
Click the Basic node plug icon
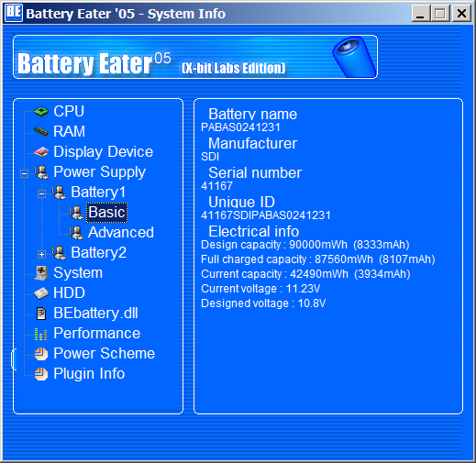tap(76, 213)
